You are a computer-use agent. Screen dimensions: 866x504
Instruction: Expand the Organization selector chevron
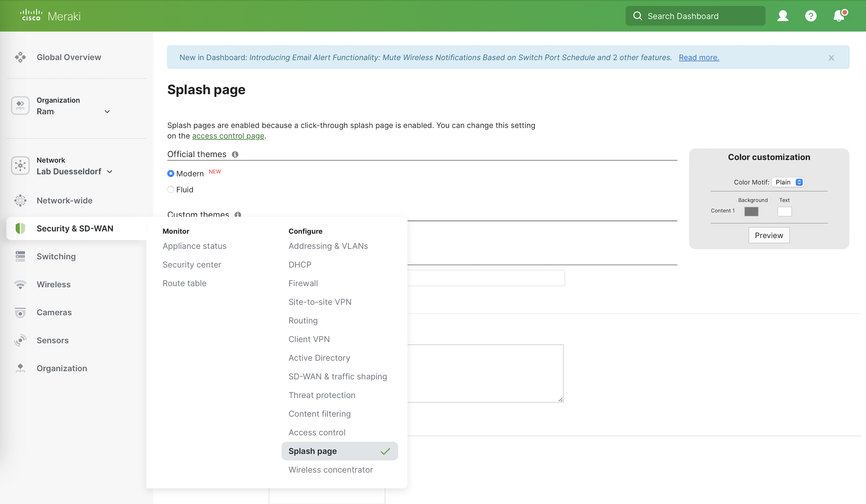tap(107, 112)
